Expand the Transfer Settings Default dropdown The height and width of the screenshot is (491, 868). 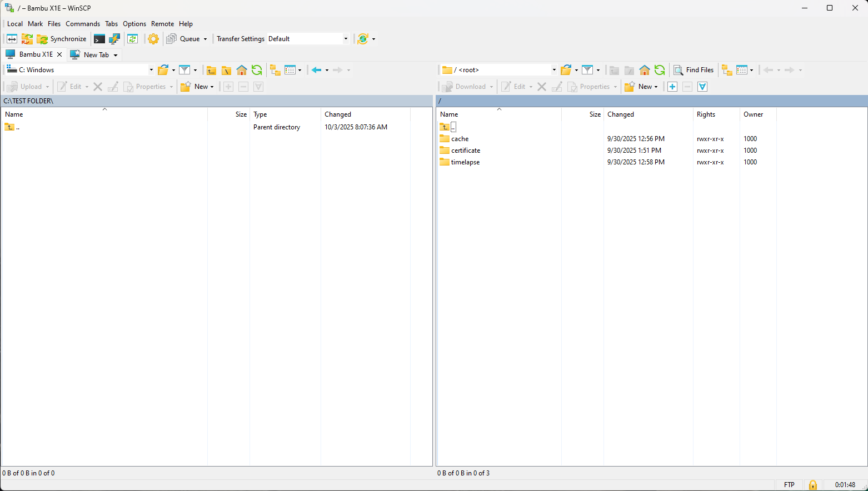[x=345, y=39]
